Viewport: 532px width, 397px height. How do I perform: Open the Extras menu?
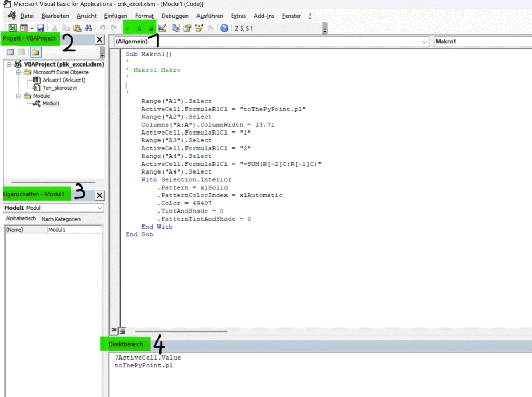[x=238, y=16]
